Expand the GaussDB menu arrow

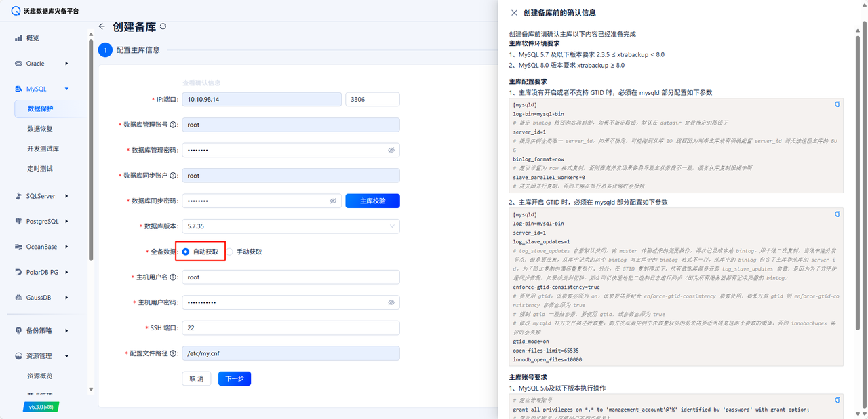[66, 298]
